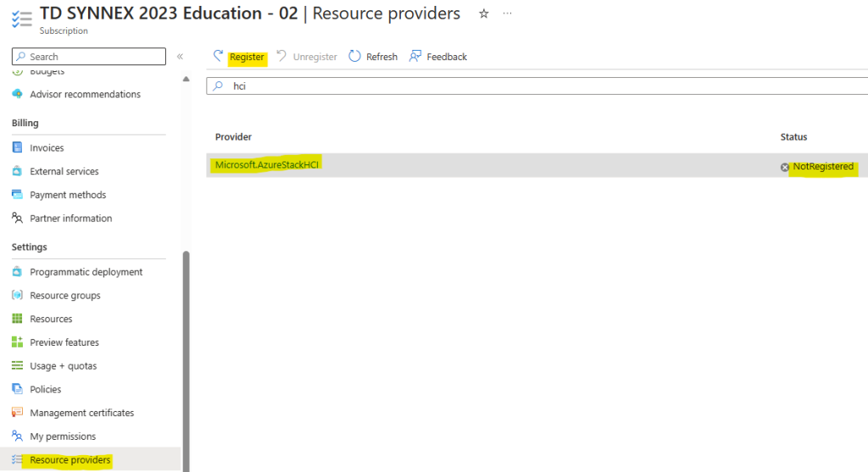This screenshot has height=472, width=868.
Task: Click the Resource groups cube icon
Action: pos(17,295)
